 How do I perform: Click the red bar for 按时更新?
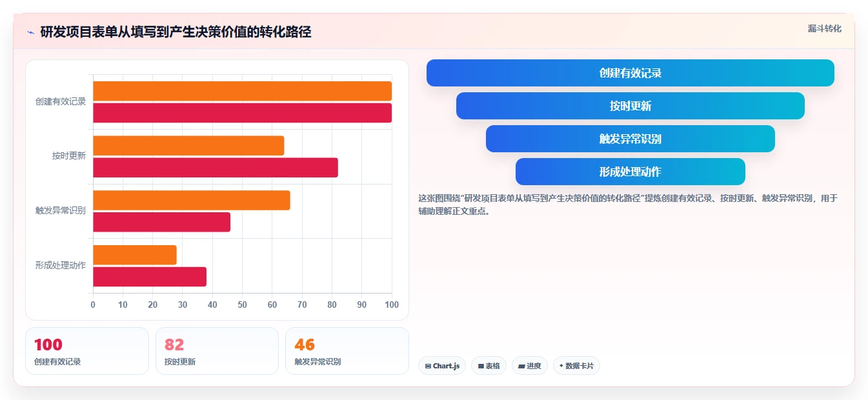[x=216, y=168]
